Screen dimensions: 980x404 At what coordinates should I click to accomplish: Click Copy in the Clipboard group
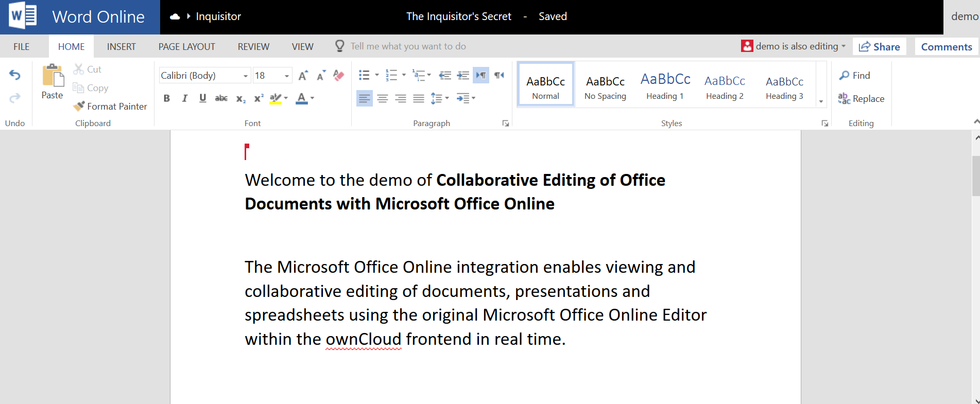pyautogui.click(x=91, y=88)
